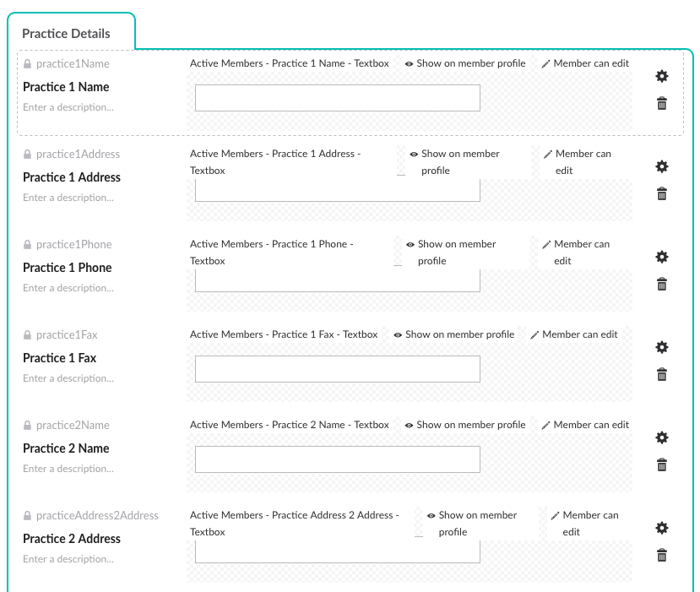Toggle Member can edit for Practice 1 Name
The width and height of the screenshot is (700, 592).
[585, 63]
